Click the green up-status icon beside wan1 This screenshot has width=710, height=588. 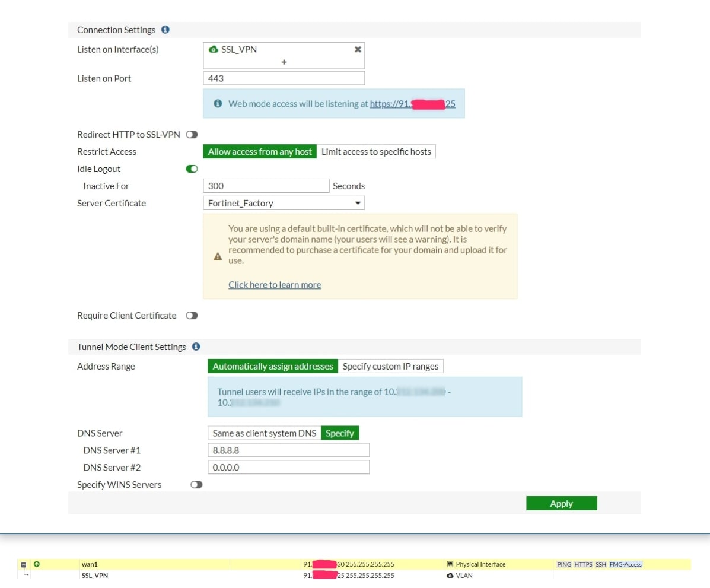37,564
